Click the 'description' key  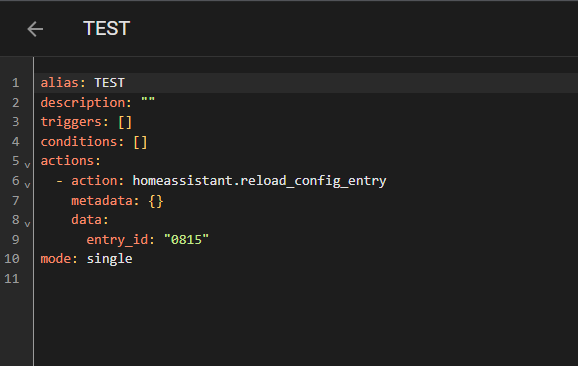point(83,103)
